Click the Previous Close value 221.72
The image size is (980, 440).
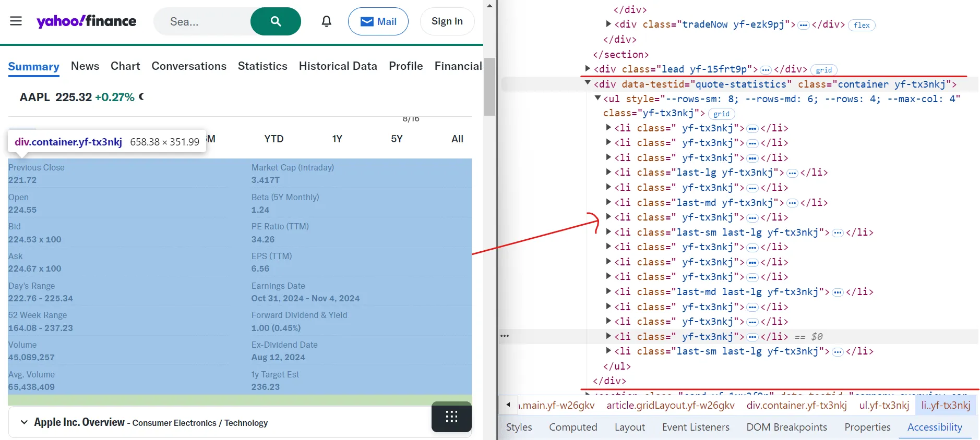[x=22, y=180]
